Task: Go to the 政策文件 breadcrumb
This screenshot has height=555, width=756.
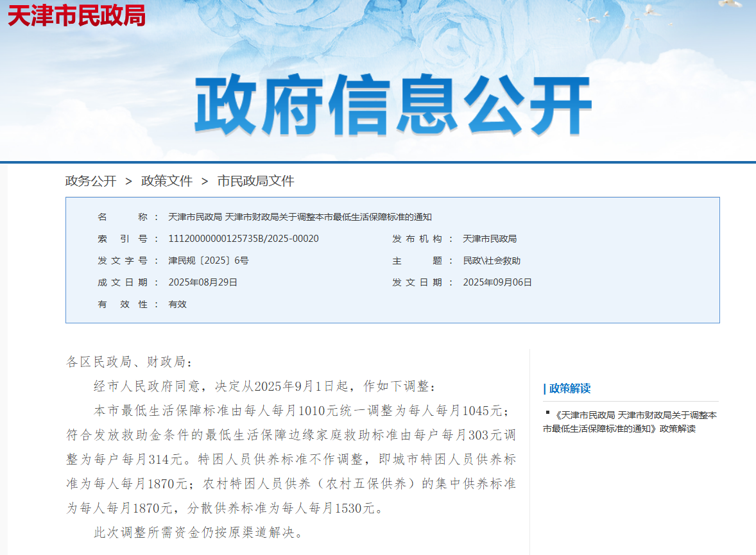Action: [x=167, y=182]
